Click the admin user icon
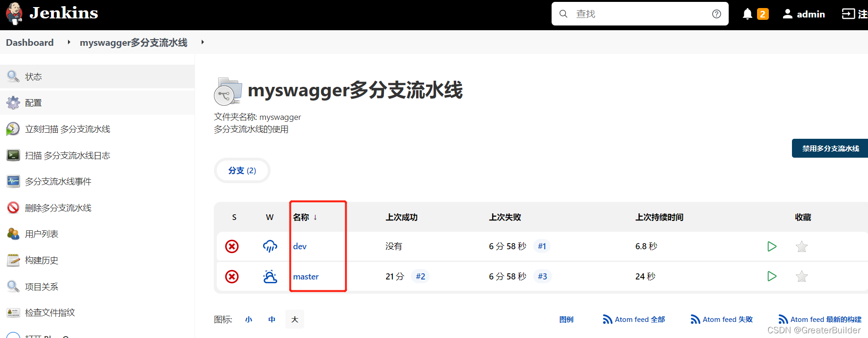This screenshot has width=868, height=338. point(787,14)
